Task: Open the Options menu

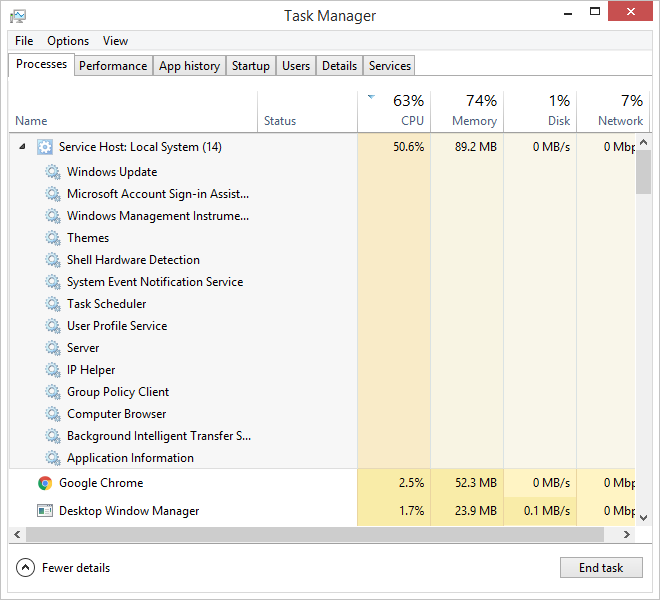Action: pyautogui.click(x=68, y=41)
